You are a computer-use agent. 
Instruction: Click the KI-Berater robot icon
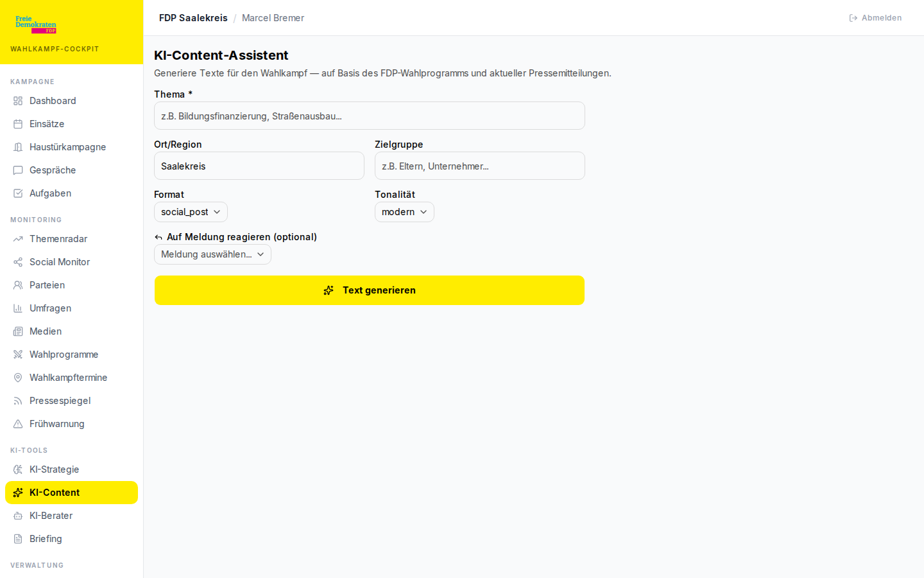coord(18,516)
